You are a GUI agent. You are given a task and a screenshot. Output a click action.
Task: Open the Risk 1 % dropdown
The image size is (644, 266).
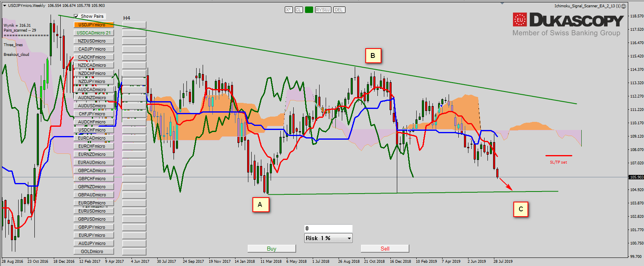(x=328, y=238)
